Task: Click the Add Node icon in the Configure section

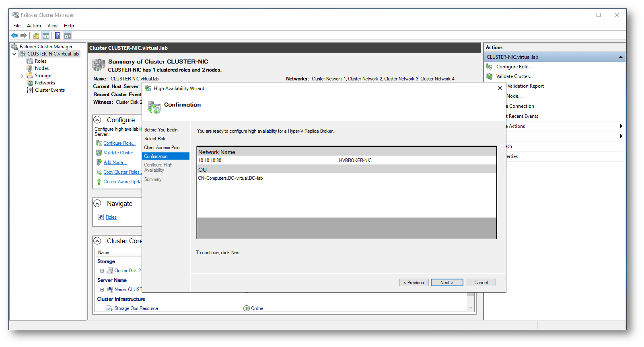Action: (99, 162)
